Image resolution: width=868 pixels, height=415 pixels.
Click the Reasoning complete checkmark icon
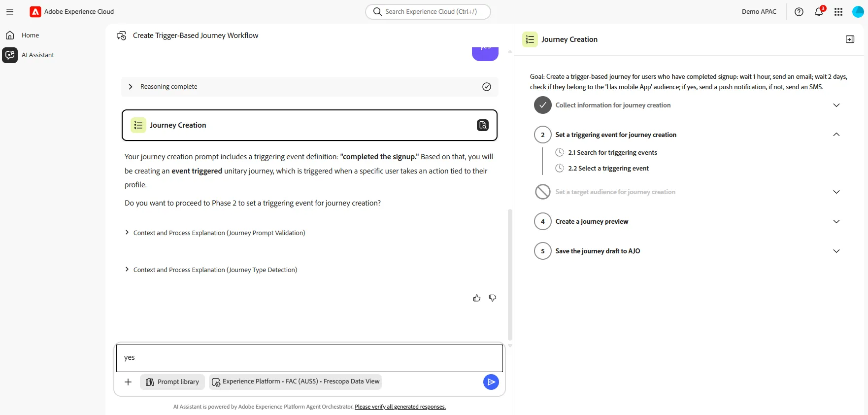(487, 87)
